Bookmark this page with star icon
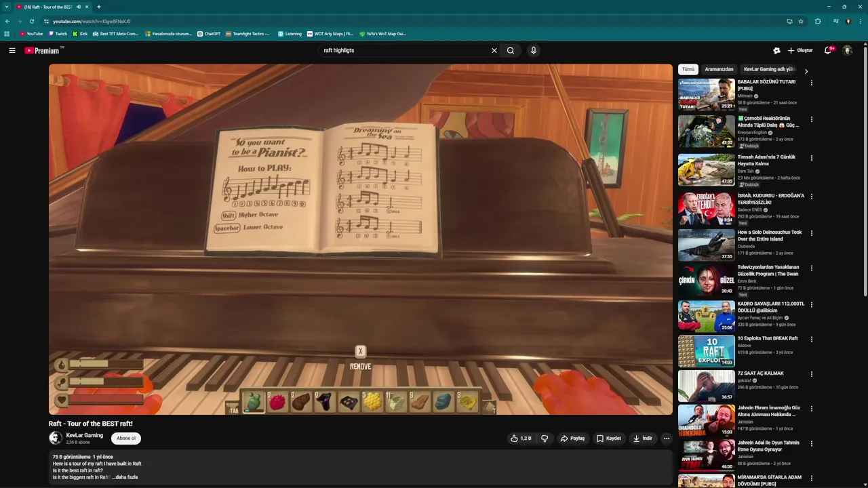The image size is (868, 488). coord(801,21)
